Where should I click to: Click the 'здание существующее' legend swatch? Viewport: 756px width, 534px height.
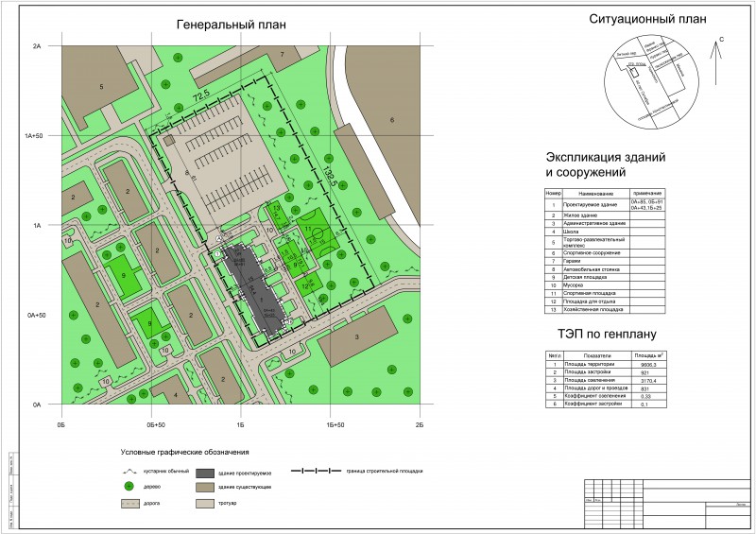[x=205, y=487]
